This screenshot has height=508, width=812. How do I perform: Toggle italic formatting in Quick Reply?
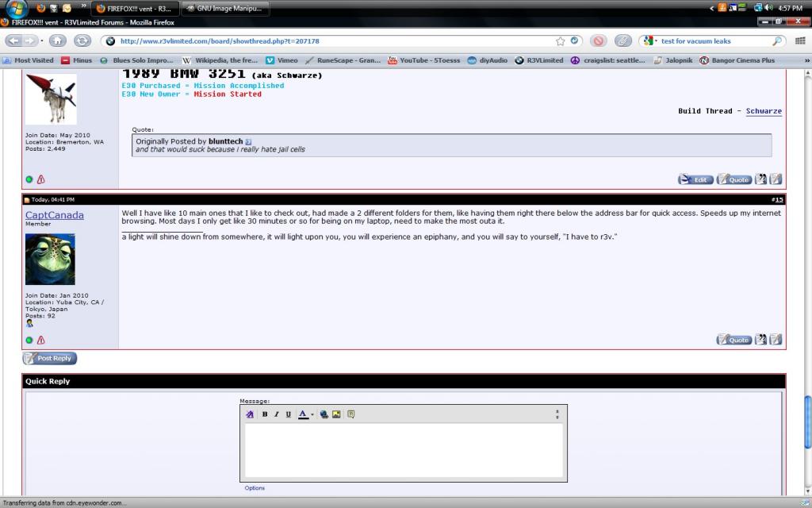pyautogui.click(x=277, y=414)
